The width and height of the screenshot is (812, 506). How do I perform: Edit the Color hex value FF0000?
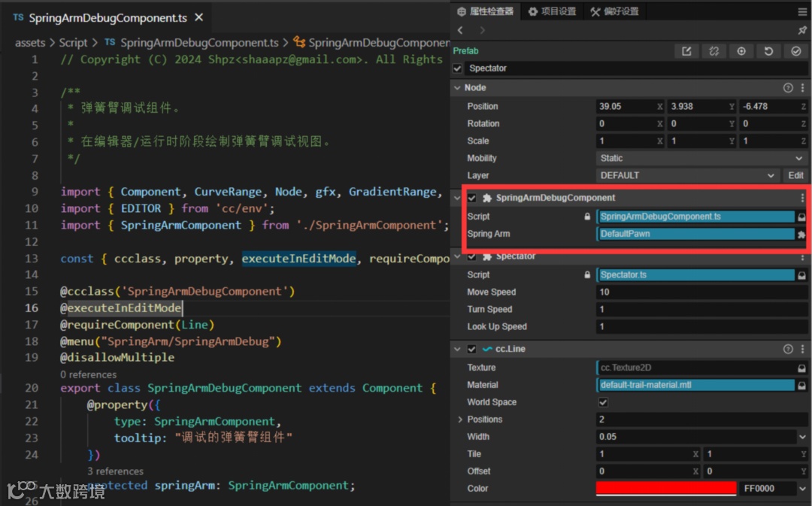[768, 489]
